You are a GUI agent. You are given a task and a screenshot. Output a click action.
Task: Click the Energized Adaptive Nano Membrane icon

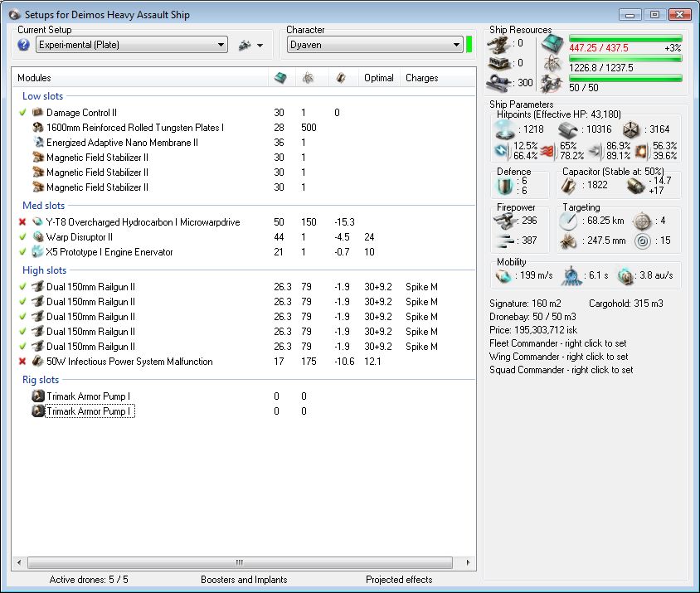click(38, 143)
